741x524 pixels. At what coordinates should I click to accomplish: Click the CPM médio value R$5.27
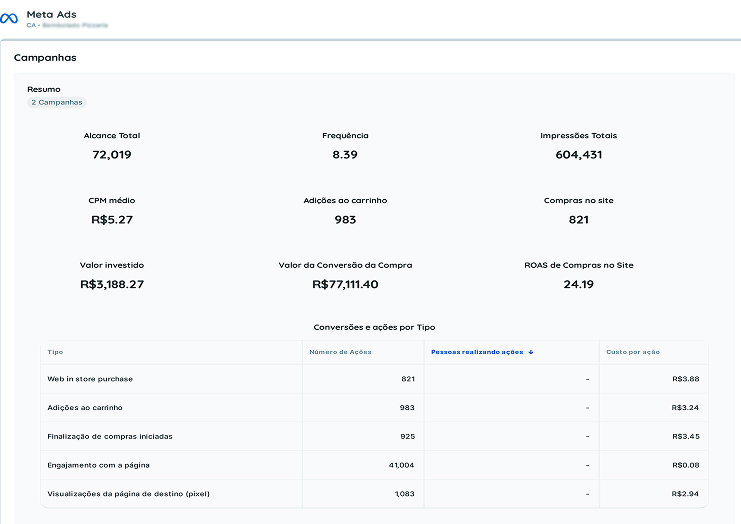point(112,220)
